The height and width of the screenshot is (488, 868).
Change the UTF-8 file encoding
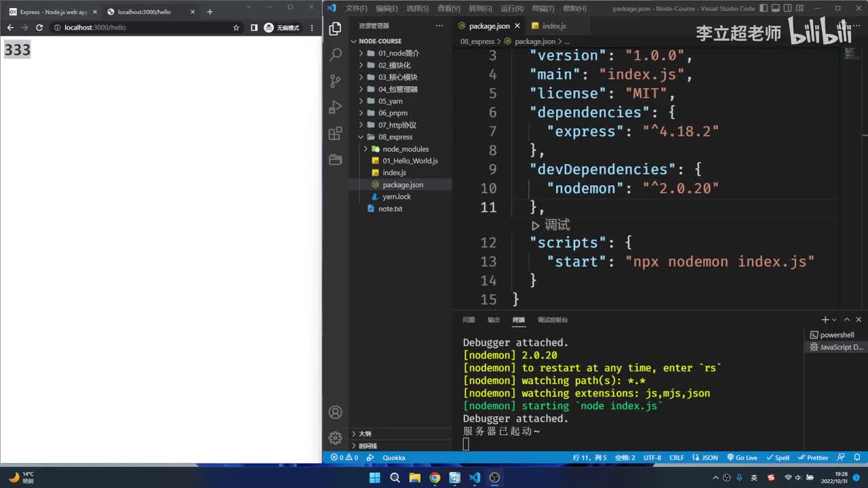click(x=652, y=457)
